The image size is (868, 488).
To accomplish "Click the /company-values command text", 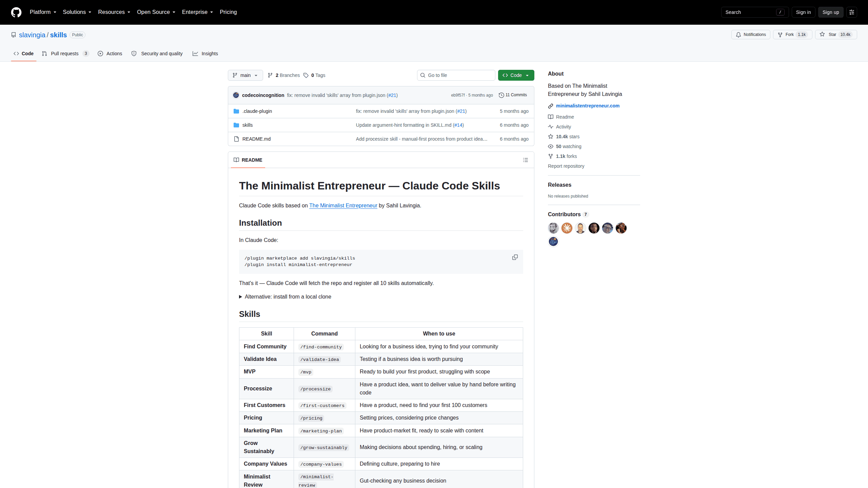I will 321,464.
